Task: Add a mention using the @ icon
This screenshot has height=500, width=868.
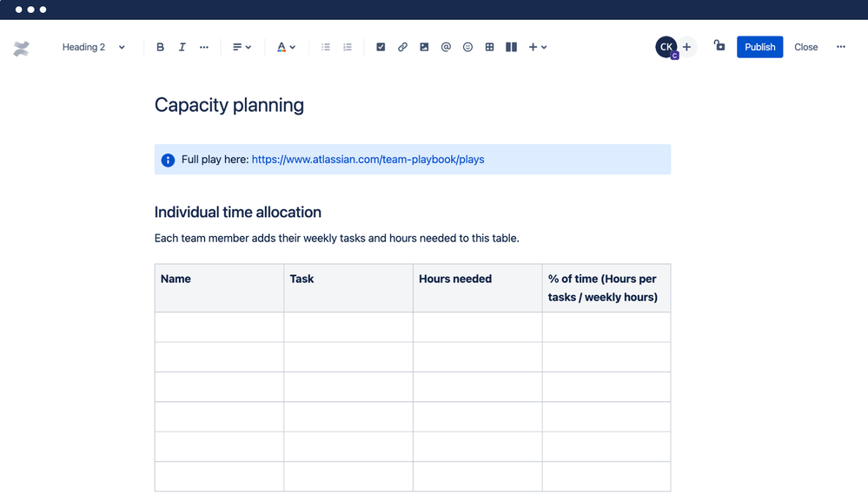Action: click(446, 47)
